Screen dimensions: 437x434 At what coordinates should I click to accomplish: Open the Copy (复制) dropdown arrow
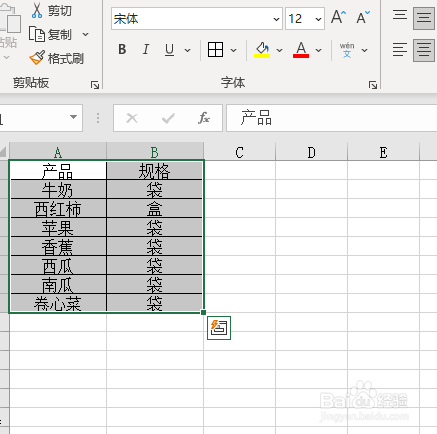[x=86, y=34]
